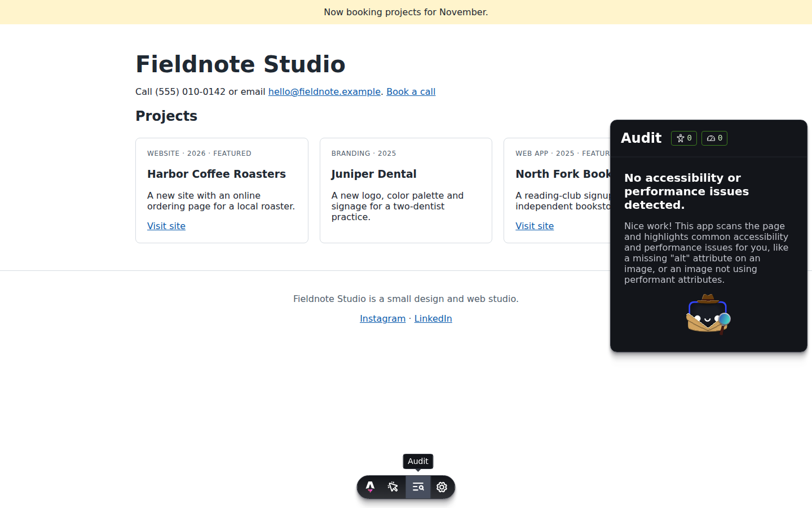
Task: Click the Harbor Coffee Roasters description text
Action: tap(221, 201)
